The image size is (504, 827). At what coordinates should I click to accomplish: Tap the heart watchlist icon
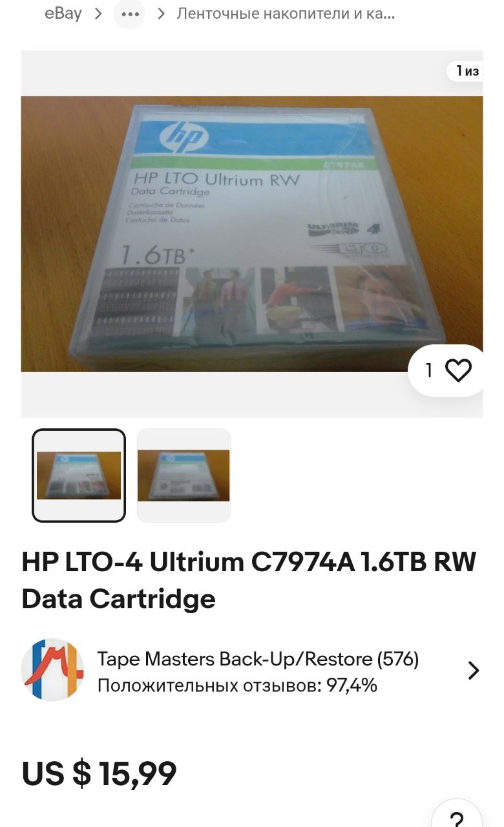tap(459, 371)
